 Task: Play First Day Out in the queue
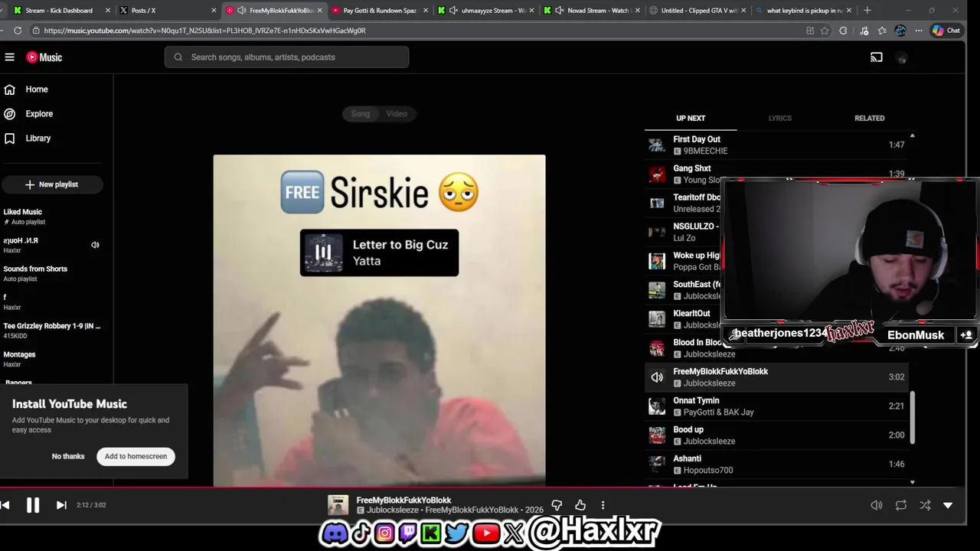777,145
